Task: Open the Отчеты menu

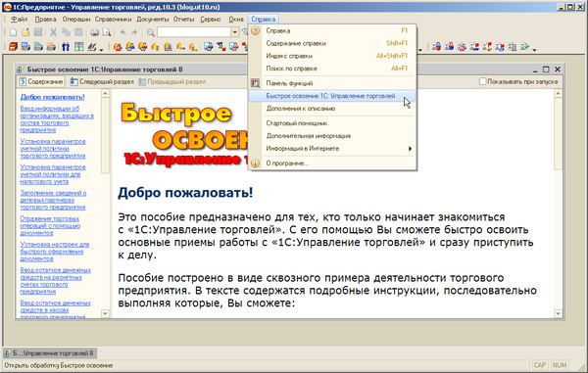Action: 184,20
